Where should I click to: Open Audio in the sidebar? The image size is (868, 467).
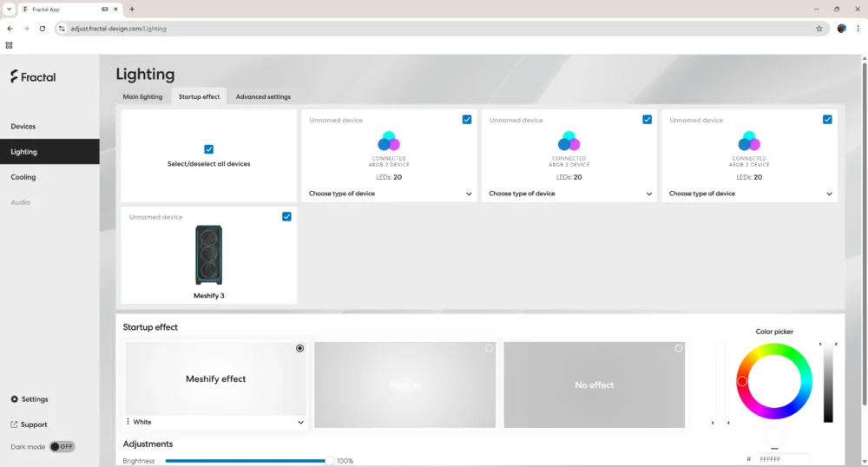click(49, 202)
